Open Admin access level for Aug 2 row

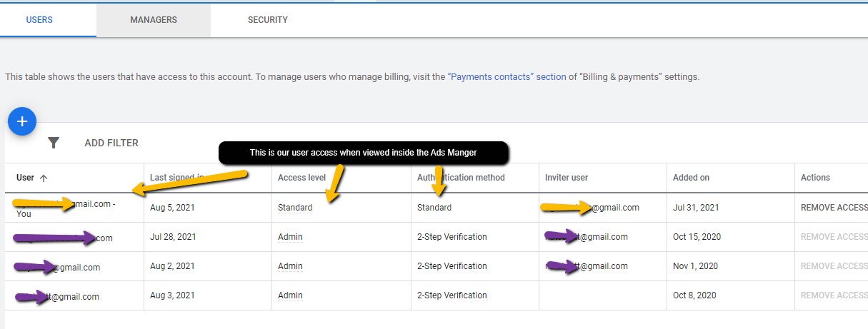[x=290, y=266]
